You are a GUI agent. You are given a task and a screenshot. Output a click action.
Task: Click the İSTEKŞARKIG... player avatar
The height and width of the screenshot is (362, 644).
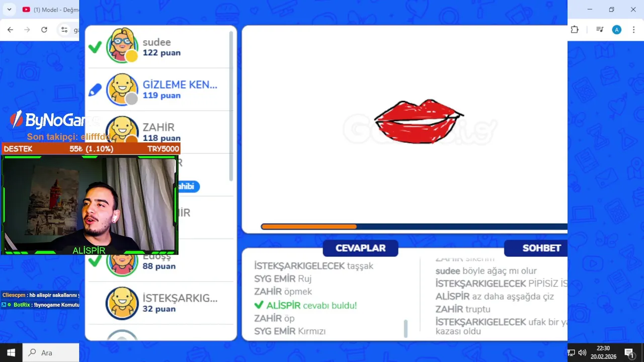pyautogui.click(x=122, y=303)
